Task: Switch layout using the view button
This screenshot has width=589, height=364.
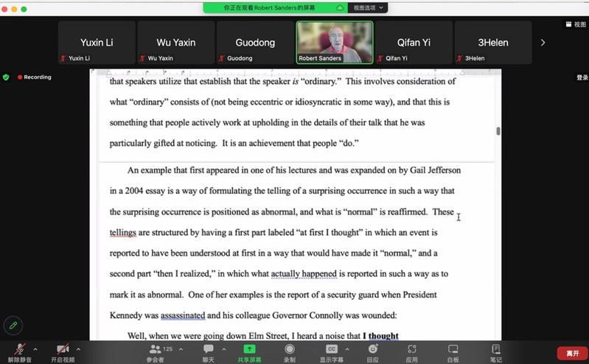Action: 576,24
